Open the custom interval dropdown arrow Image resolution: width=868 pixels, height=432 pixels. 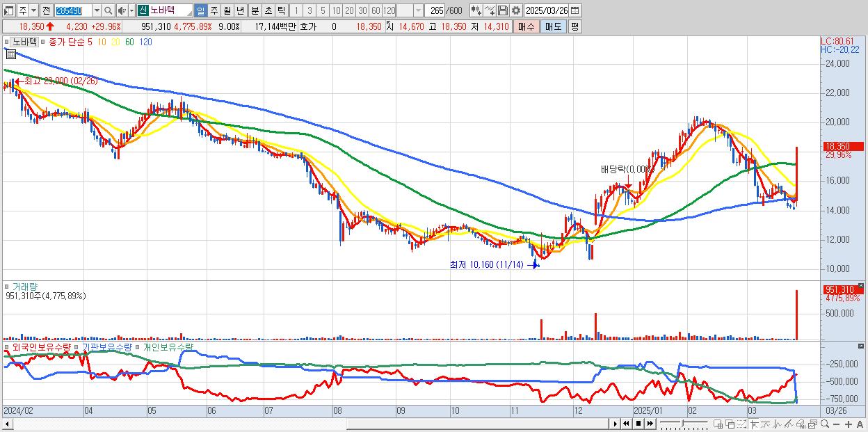pos(418,10)
